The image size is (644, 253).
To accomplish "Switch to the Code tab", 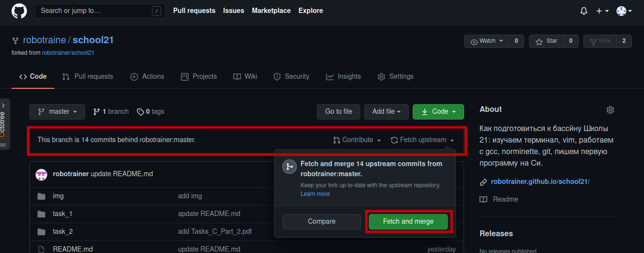I will coord(33,76).
